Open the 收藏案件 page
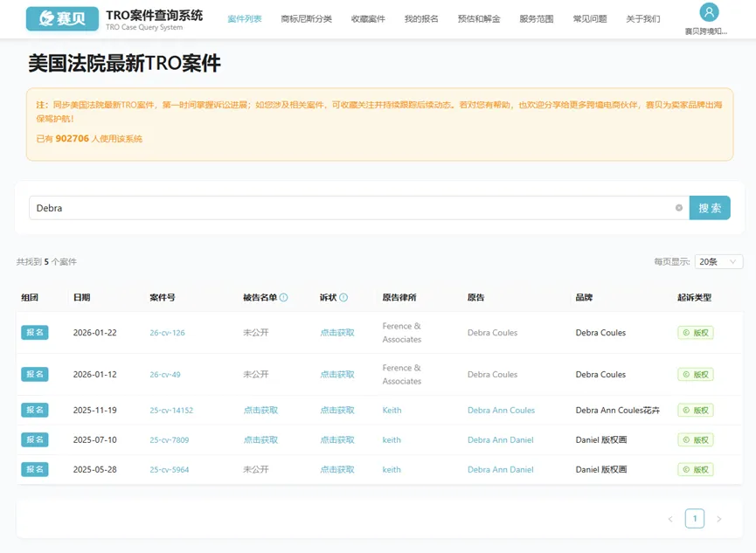The height and width of the screenshot is (553, 756). tap(368, 17)
